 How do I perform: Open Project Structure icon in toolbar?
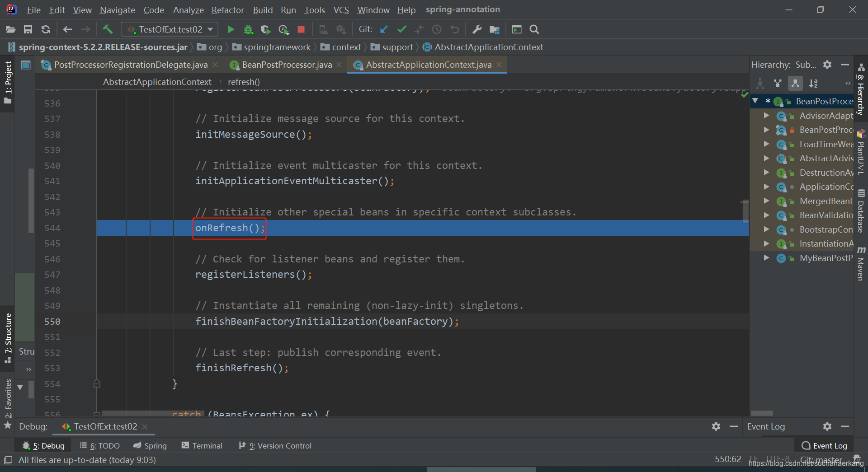495,30
